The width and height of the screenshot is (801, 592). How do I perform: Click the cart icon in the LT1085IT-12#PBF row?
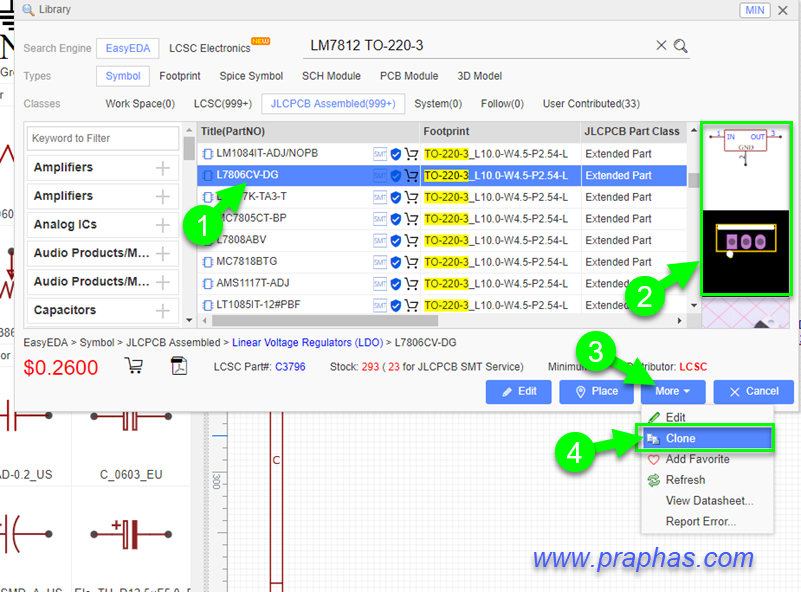[x=411, y=305]
